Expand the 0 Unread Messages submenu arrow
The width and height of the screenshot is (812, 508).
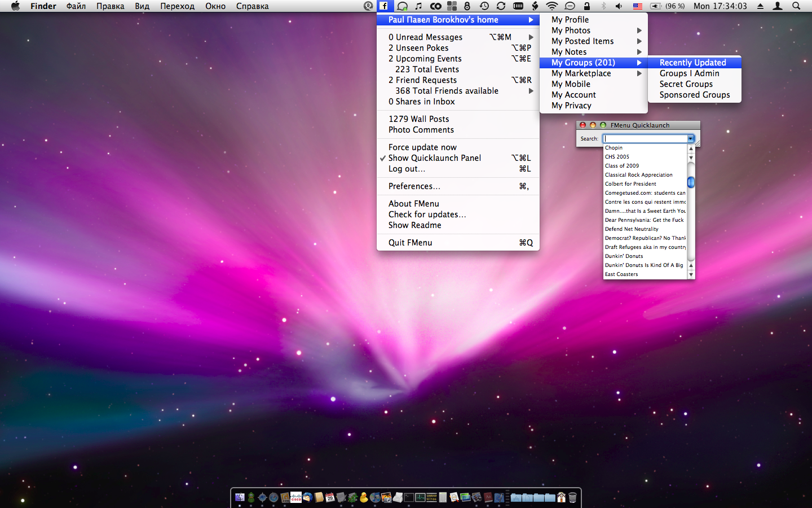coord(531,37)
